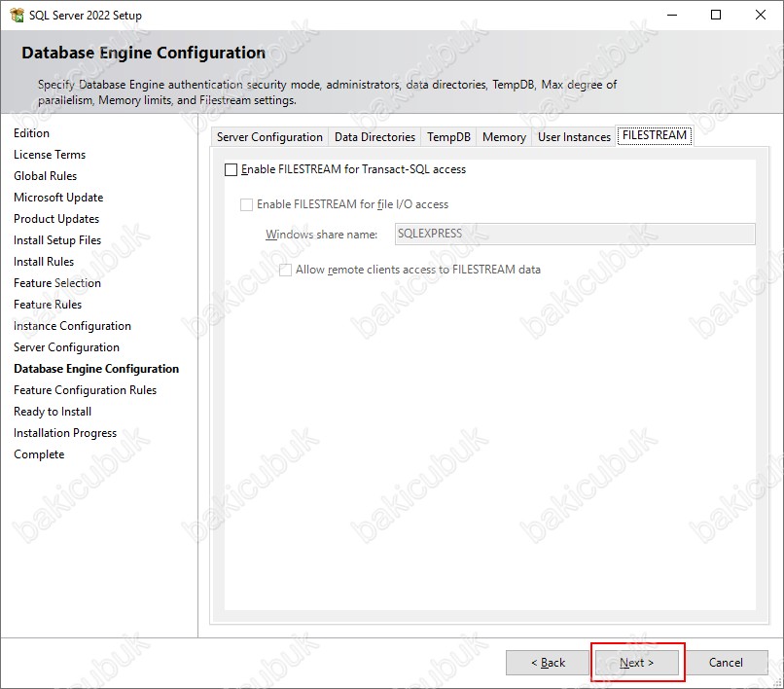This screenshot has width=784, height=689.
Task: Go to the Memory tab
Action: coord(504,137)
